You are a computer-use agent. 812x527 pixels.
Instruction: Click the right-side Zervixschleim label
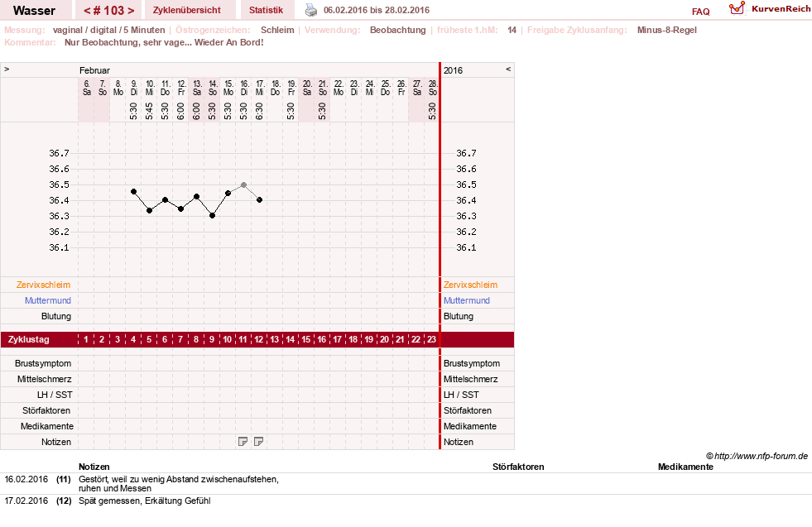pyautogui.click(x=470, y=285)
